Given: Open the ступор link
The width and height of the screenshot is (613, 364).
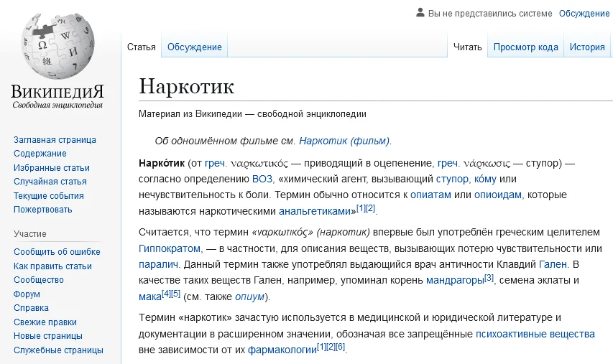Looking at the screenshot, I should [x=452, y=179].
